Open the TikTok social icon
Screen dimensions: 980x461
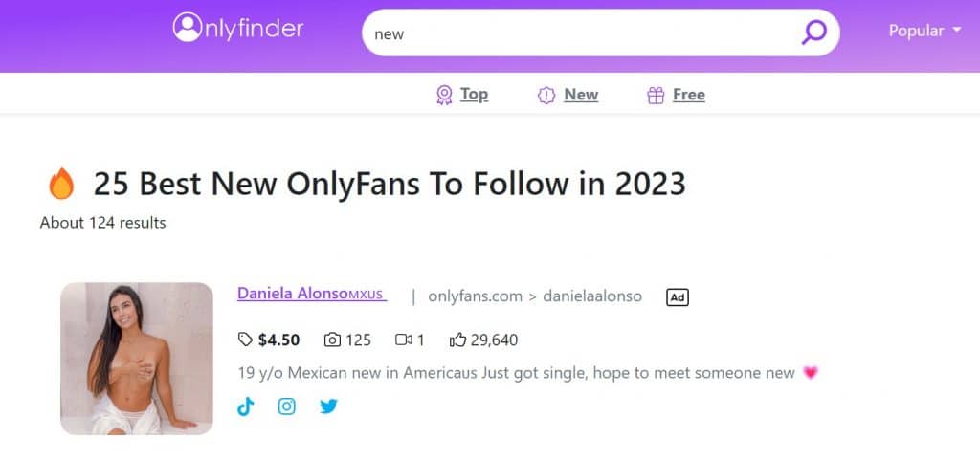(x=246, y=406)
